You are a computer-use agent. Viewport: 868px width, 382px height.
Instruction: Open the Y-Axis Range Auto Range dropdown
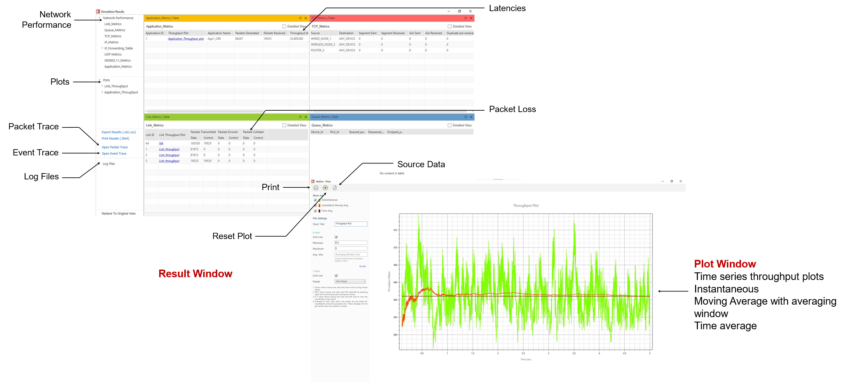[x=350, y=281]
